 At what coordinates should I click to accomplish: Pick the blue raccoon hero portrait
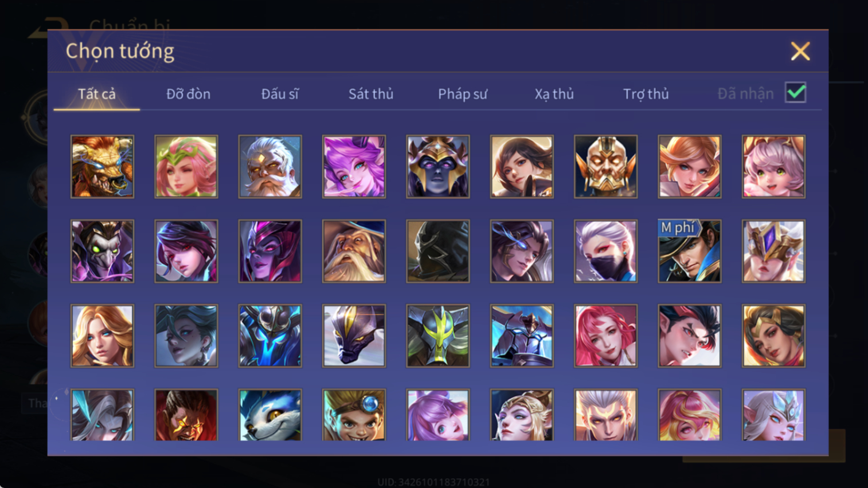click(270, 415)
